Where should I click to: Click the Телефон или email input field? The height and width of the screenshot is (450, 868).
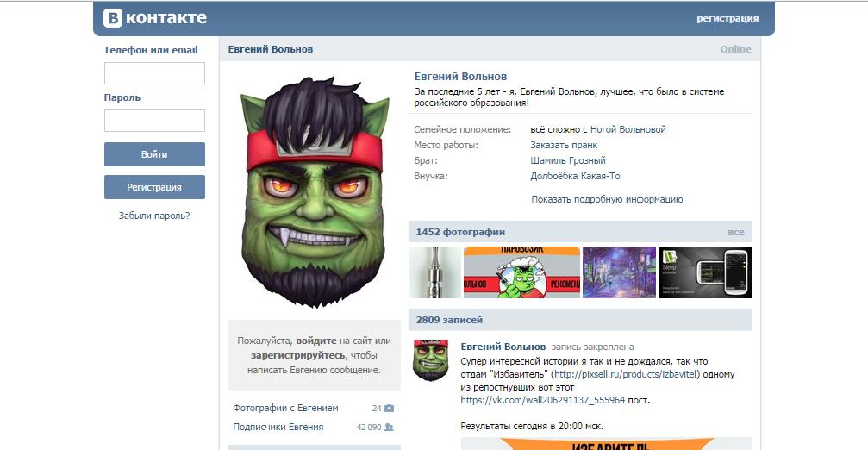(154, 73)
